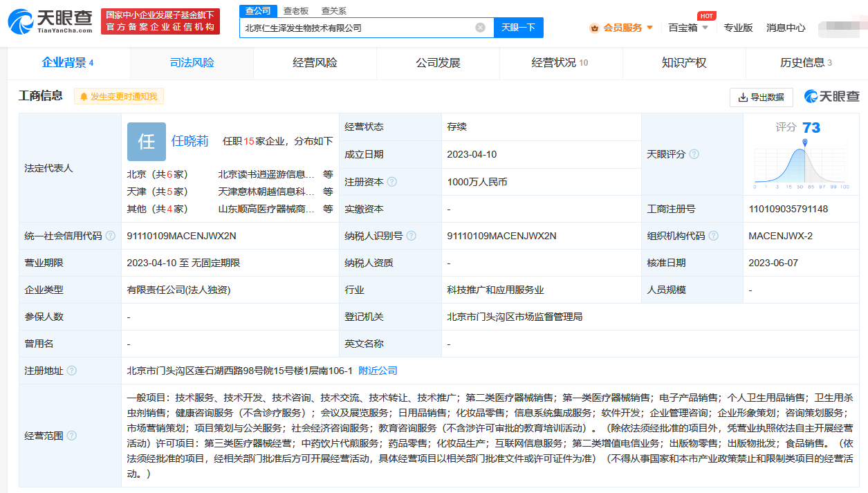Open the 北京读书逍遥游信息 company link
Screen dimensions: 868x493
tap(266, 174)
